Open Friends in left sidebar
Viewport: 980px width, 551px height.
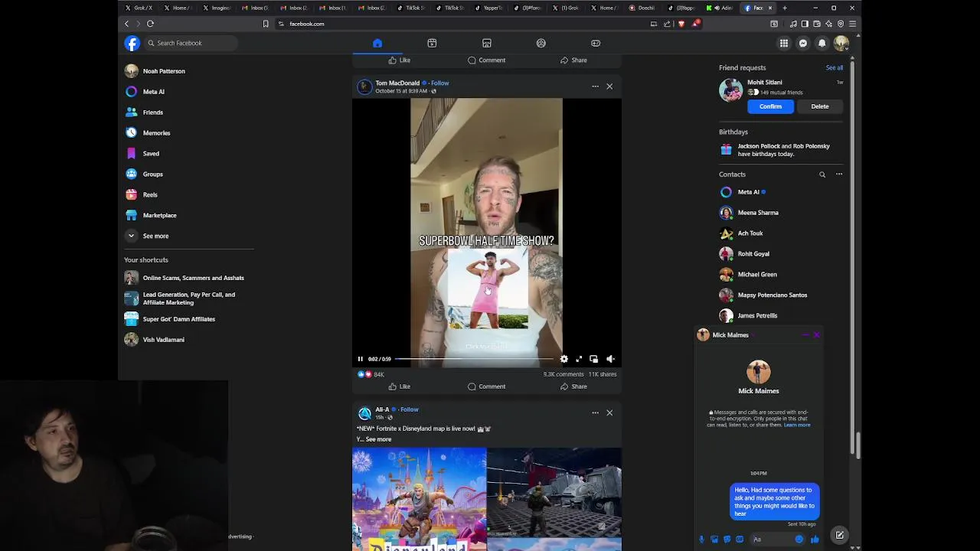point(153,112)
